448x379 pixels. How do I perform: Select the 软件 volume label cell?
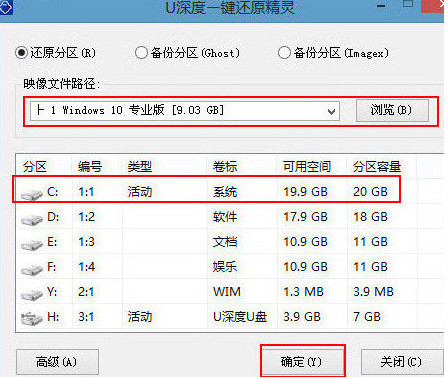coord(225,217)
